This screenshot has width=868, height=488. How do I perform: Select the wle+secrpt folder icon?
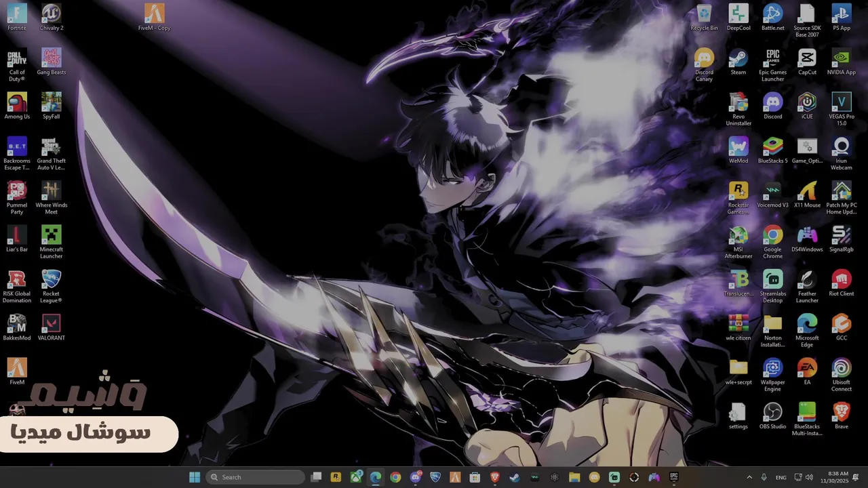click(x=738, y=371)
